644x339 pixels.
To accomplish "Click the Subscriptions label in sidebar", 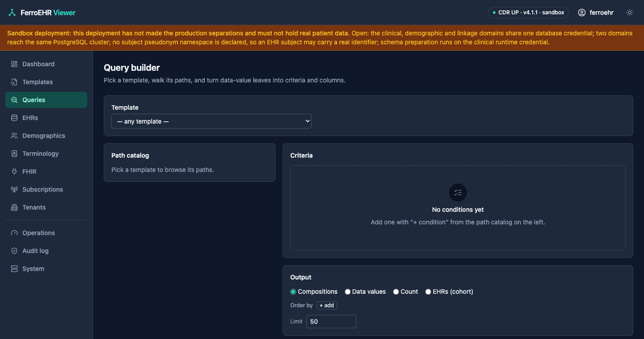I will pyautogui.click(x=42, y=189).
